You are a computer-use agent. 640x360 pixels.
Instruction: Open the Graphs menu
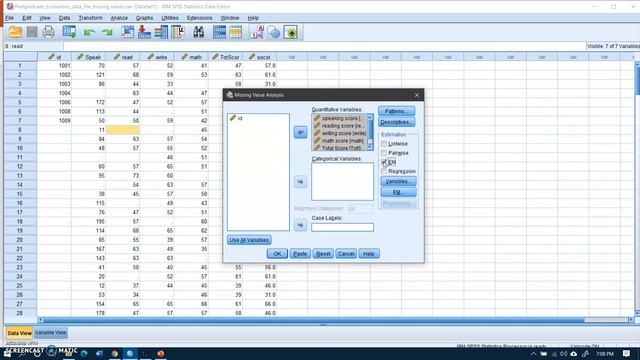[144, 18]
